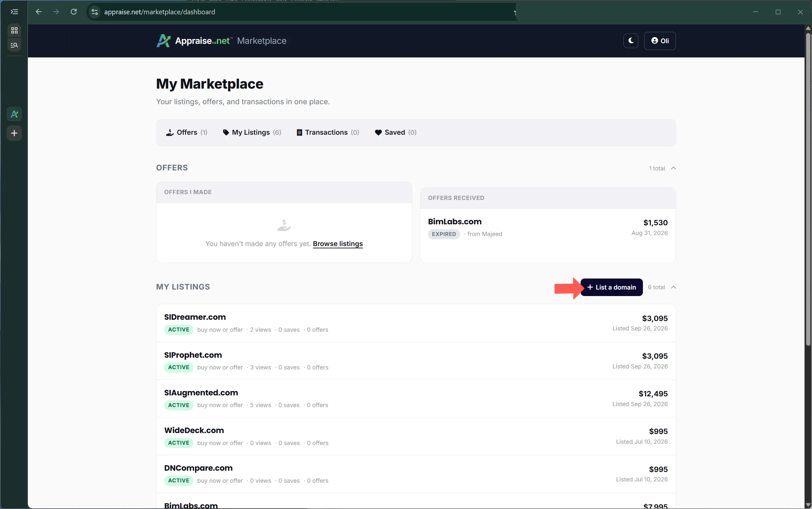Open the Oli user account menu
The image size is (812, 509).
click(x=659, y=41)
